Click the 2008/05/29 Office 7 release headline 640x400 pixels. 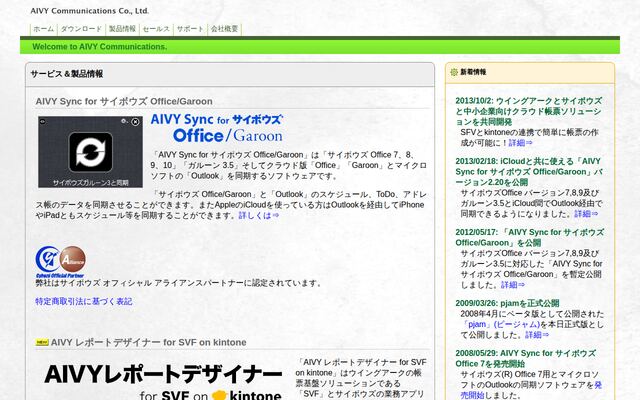pos(526,358)
